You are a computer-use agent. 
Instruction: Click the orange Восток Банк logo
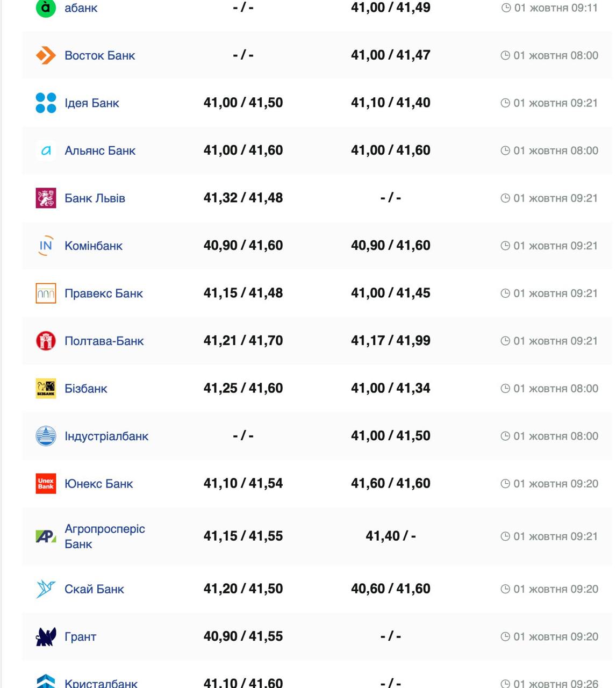[x=46, y=55]
